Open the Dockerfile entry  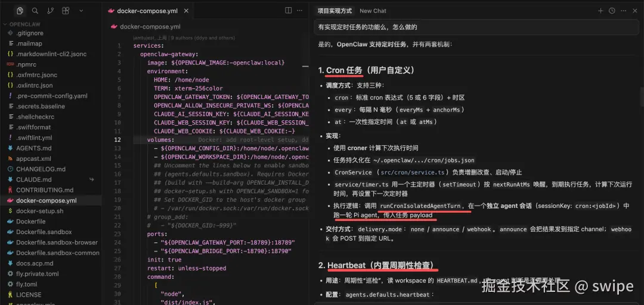pos(31,221)
